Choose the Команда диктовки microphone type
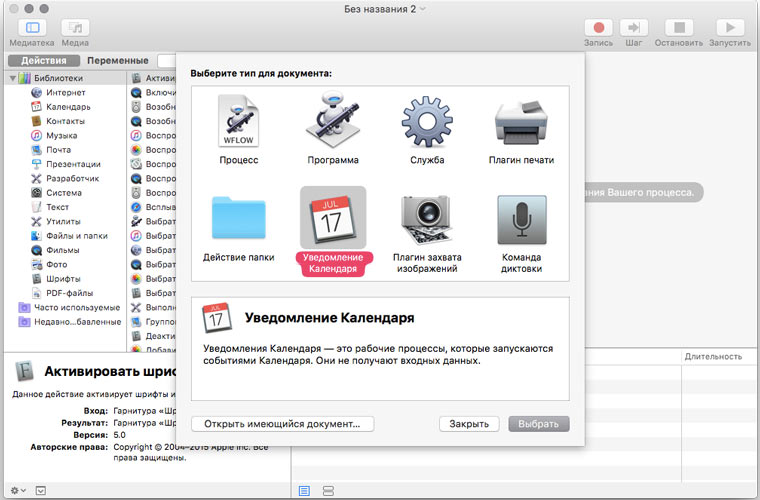760x500 pixels. pyautogui.click(x=522, y=234)
